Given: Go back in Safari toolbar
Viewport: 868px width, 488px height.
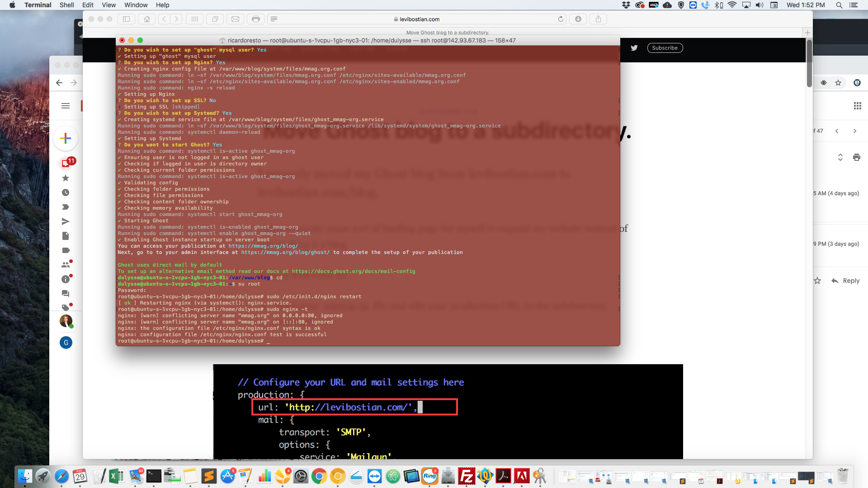Looking at the screenshot, I should click(164, 19).
